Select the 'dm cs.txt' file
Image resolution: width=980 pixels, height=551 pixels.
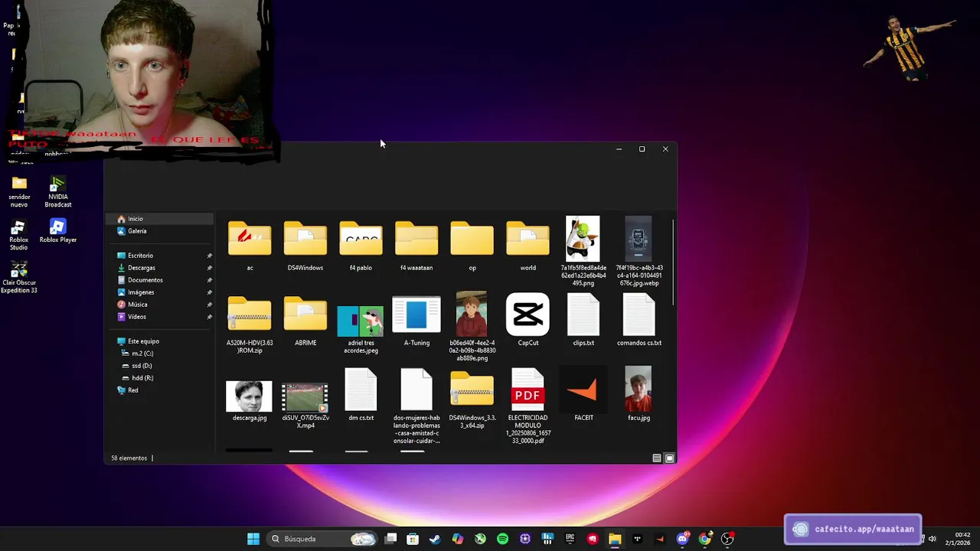361,395
